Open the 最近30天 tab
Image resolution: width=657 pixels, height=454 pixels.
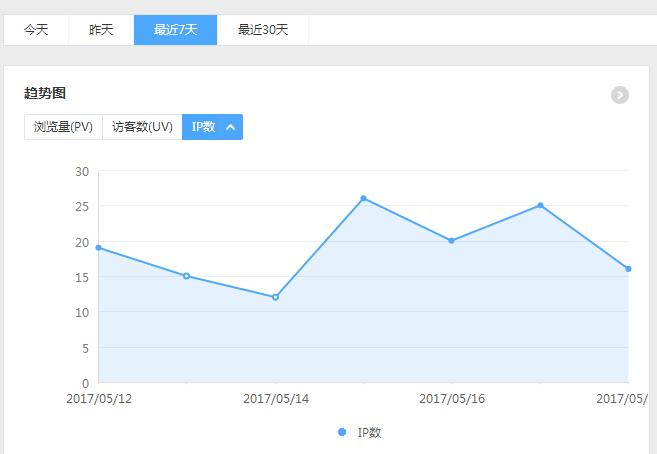263,30
